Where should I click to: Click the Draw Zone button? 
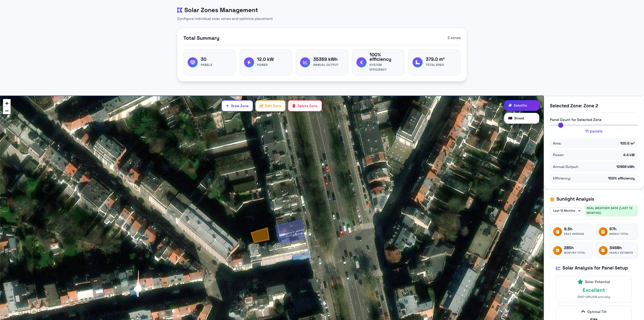(x=237, y=106)
